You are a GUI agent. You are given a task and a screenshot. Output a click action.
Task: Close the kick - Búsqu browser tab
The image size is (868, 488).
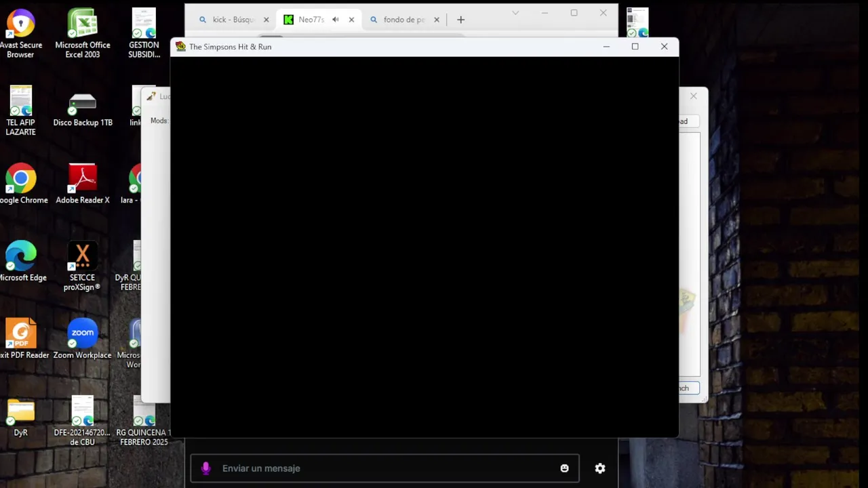coord(266,20)
